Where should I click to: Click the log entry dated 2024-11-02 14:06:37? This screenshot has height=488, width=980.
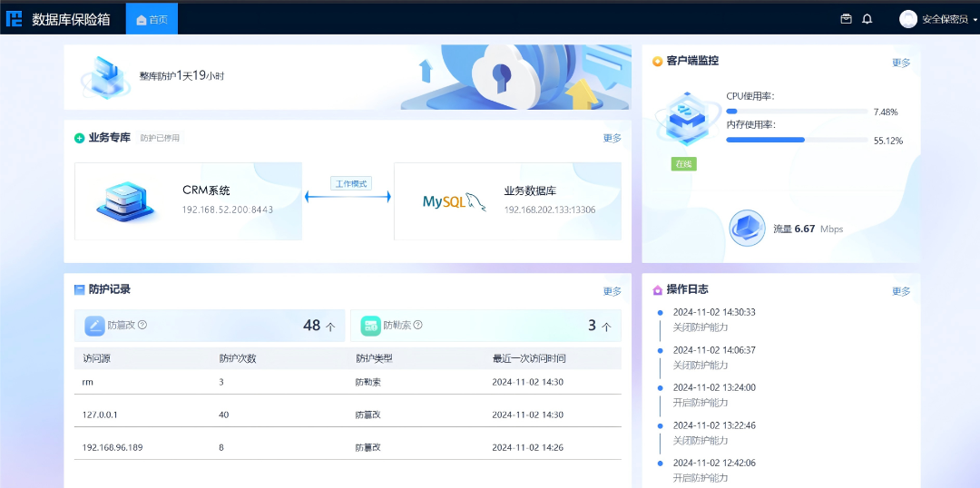[714, 357]
